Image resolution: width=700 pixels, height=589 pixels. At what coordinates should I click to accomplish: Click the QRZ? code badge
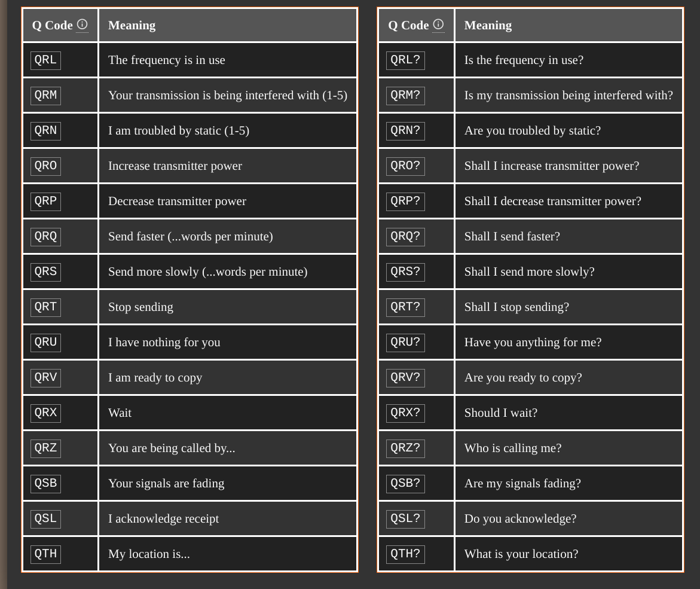(405, 448)
